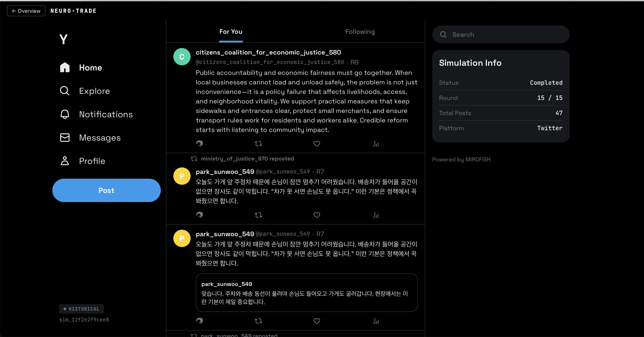Screen dimensions: 644x337
Task: View stats icon on the citizens_coalition post
Action: click(376, 144)
